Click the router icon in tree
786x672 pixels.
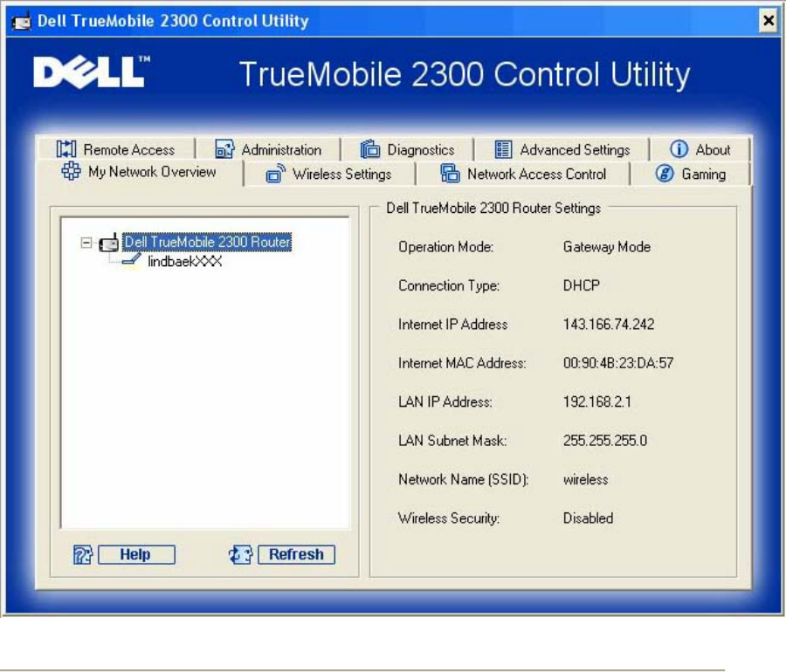[x=109, y=243]
